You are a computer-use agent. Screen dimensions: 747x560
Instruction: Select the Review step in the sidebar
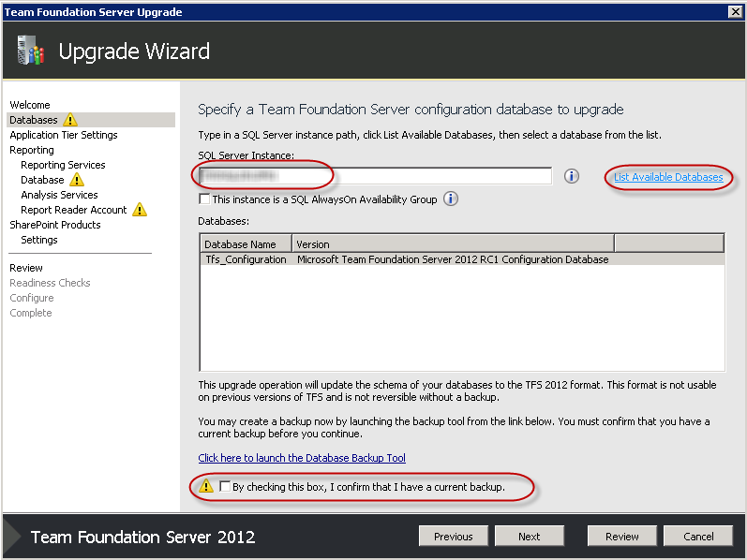(26, 268)
